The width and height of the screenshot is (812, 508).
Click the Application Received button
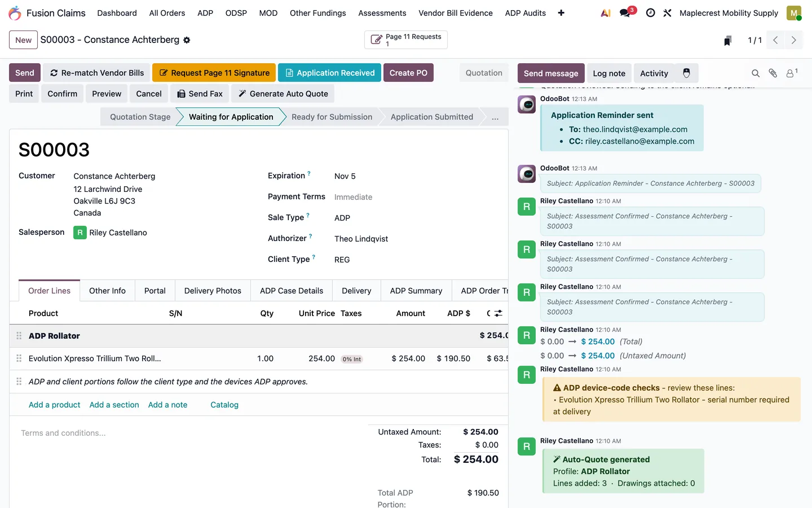[329, 73]
